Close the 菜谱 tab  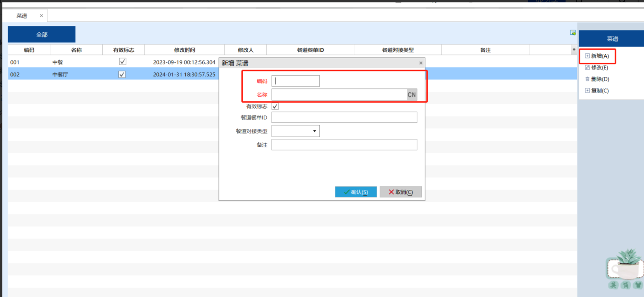pyautogui.click(x=41, y=16)
